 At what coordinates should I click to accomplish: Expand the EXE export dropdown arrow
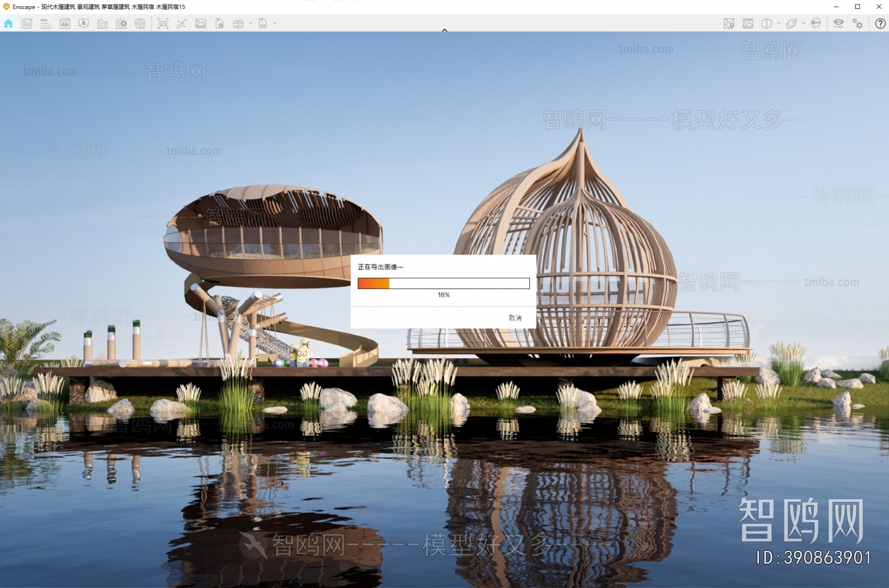click(275, 23)
